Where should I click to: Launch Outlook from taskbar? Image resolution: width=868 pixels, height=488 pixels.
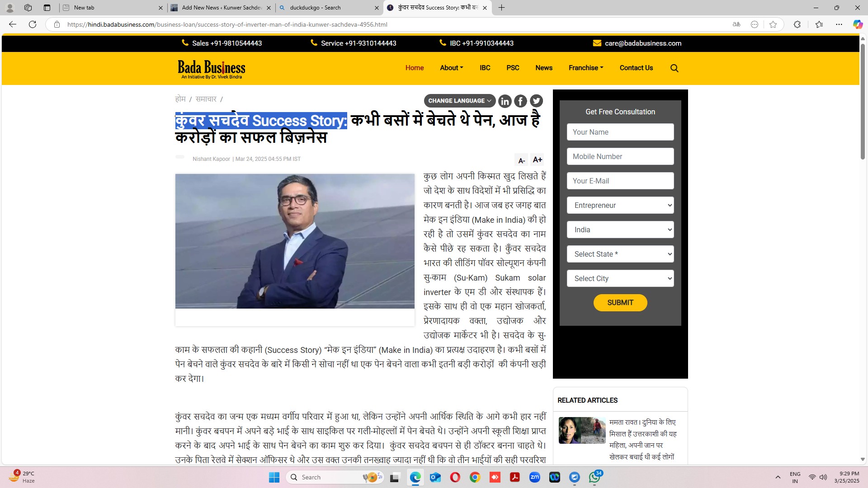click(435, 478)
